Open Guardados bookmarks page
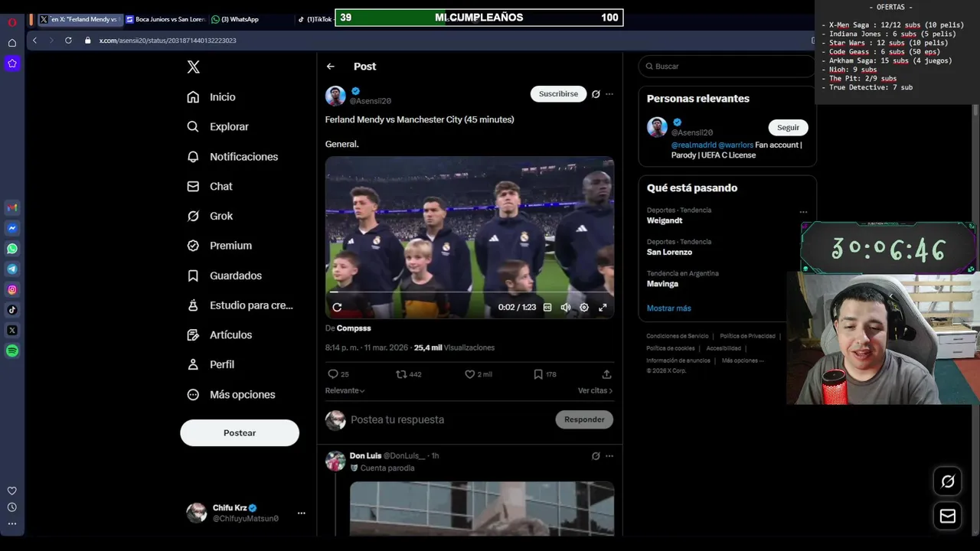This screenshot has width=980, height=551. coord(224,275)
